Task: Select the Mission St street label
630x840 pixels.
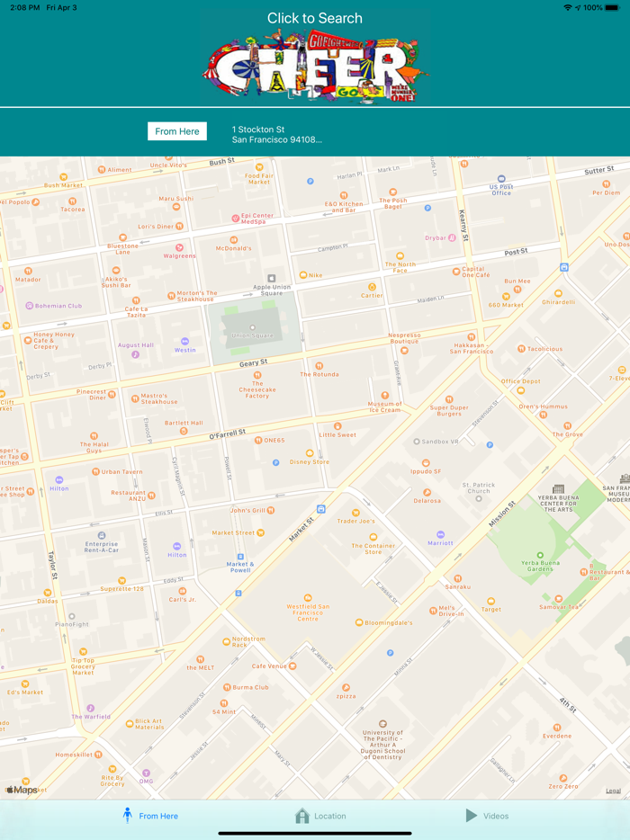Action: coord(502,514)
